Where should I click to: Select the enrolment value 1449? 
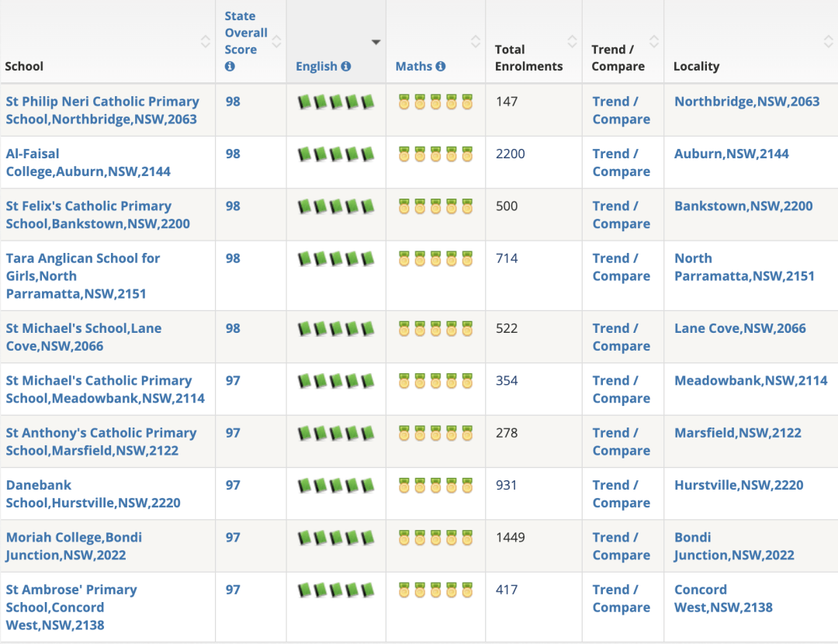click(x=510, y=538)
